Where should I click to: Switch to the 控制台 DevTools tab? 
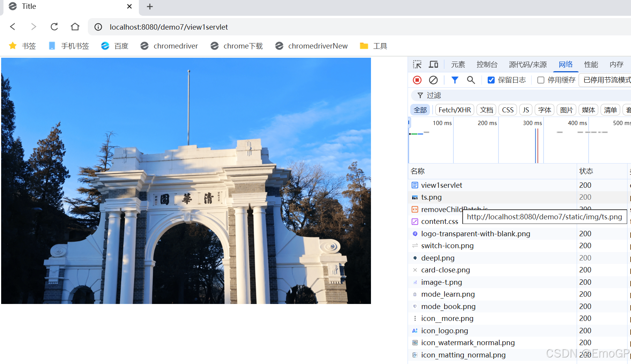tap(487, 64)
